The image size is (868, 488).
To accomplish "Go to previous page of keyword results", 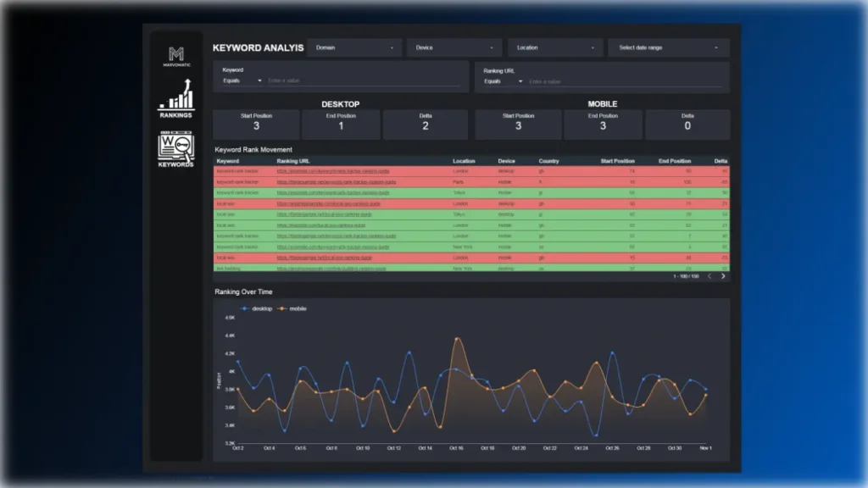I will pyautogui.click(x=709, y=275).
